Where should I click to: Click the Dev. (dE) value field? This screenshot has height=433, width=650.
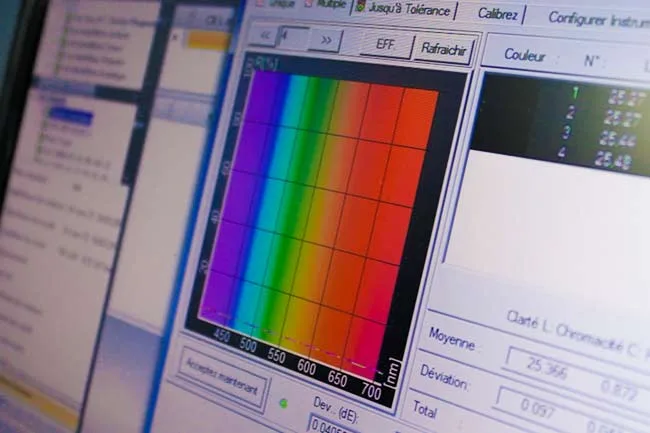pyautogui.click(x=330, y=426)
